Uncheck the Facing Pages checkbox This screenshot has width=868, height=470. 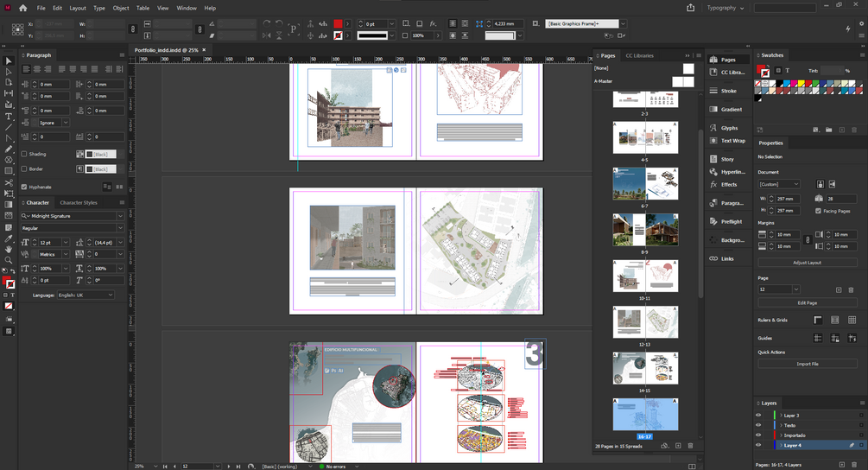819,211
